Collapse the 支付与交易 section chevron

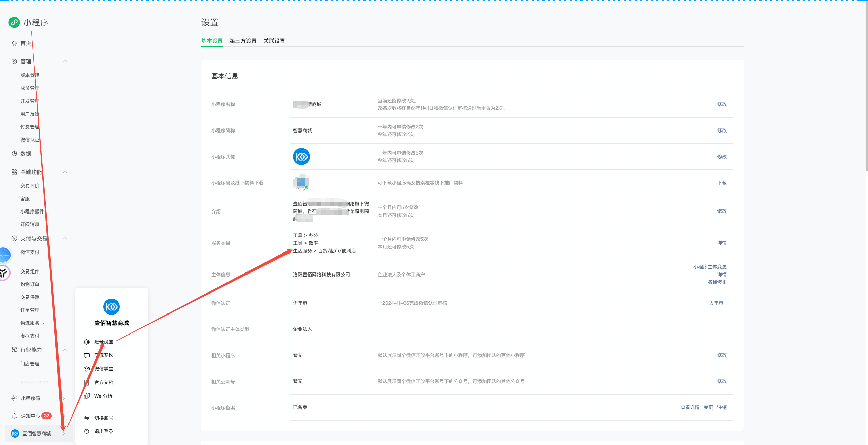[x=65, y=238]
